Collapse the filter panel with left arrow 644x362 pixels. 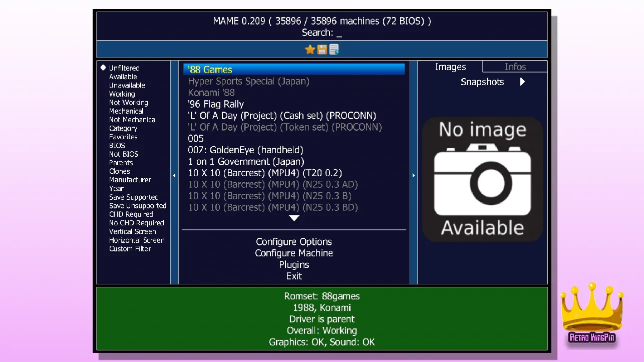pos(174,176)
